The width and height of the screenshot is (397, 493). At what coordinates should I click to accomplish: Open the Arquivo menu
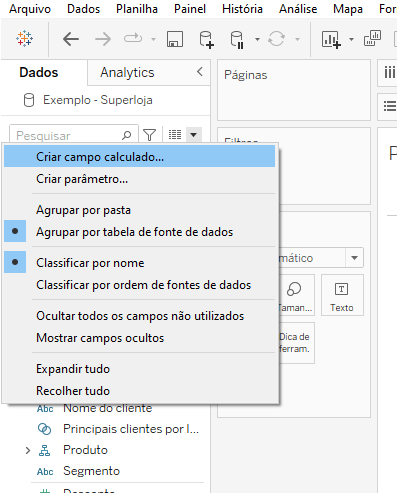click(x=30, y=9)
